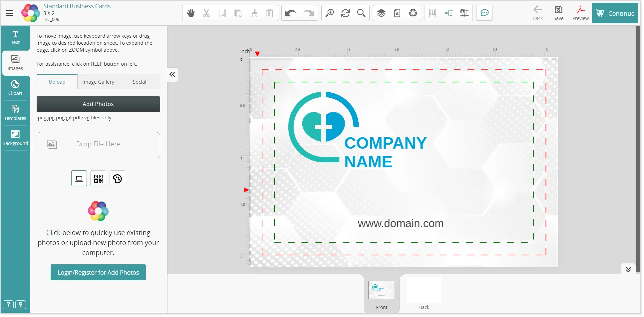Switch to the Social tab
Screen dimensions: 644x317
point(140,82)
